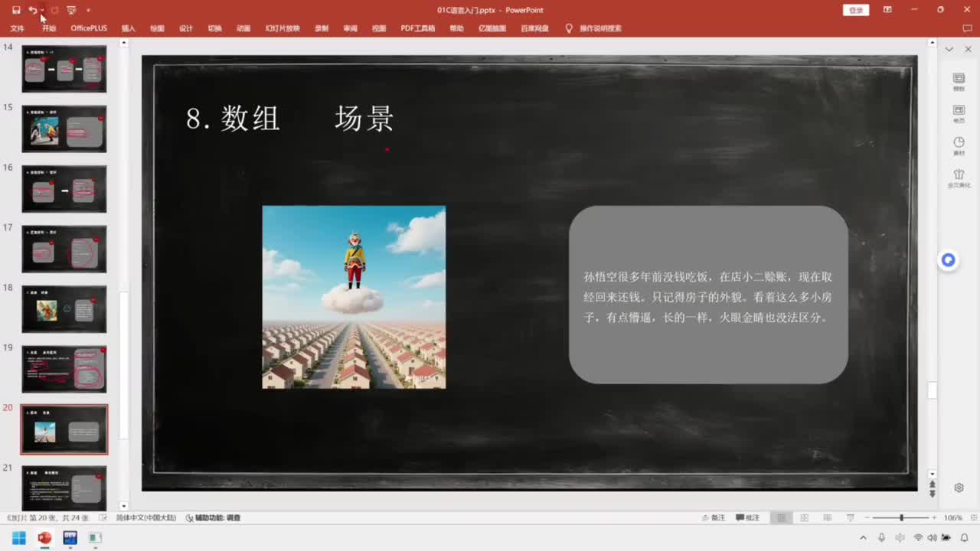Click language 简体中文(中国大陆) in status bar

tap(145, 518)
